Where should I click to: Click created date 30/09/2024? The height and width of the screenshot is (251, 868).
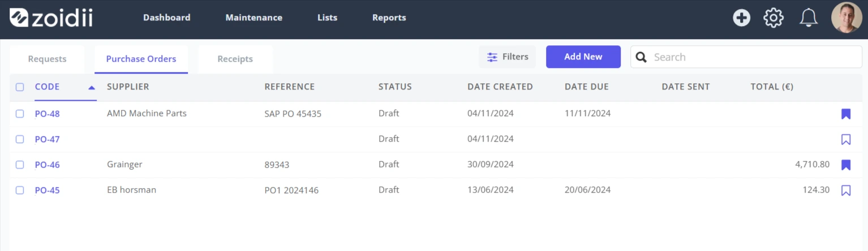491,164
